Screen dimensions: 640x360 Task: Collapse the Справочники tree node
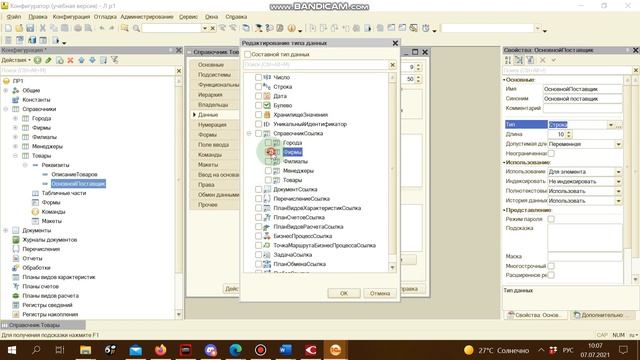pyautogui.click(x=6, y=109)
